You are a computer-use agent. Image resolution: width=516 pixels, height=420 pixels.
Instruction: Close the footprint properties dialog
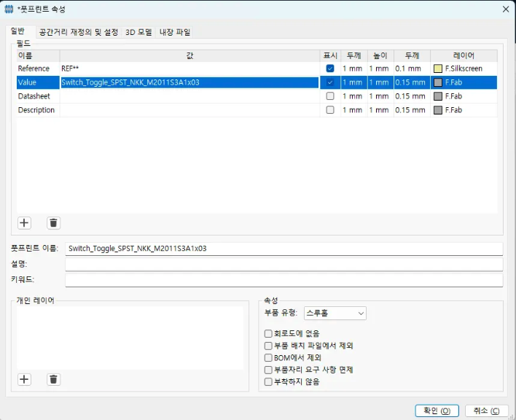[506, 9]
